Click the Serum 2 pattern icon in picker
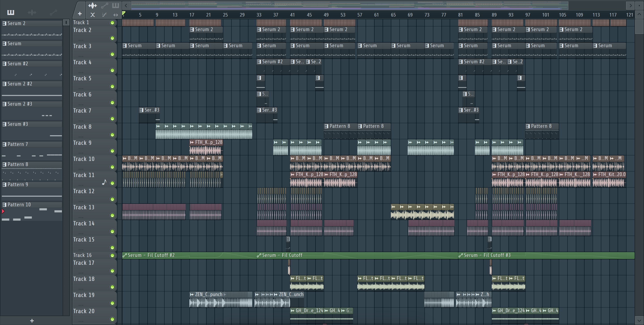 [x=4, y=23]
